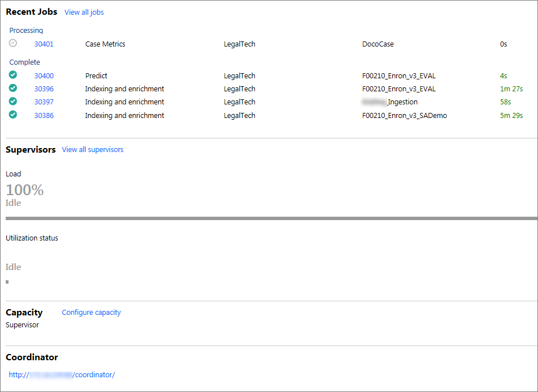The image size is (538, 392).
Task: Open job 30386 for F00210_Enron_v3_SADemo
Action: (44, 115)
